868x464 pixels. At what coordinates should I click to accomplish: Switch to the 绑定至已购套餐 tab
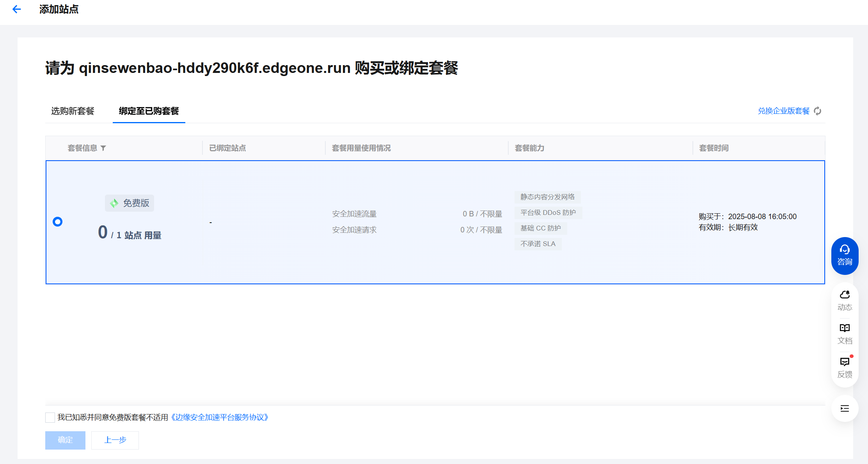[x=149, y=111]
